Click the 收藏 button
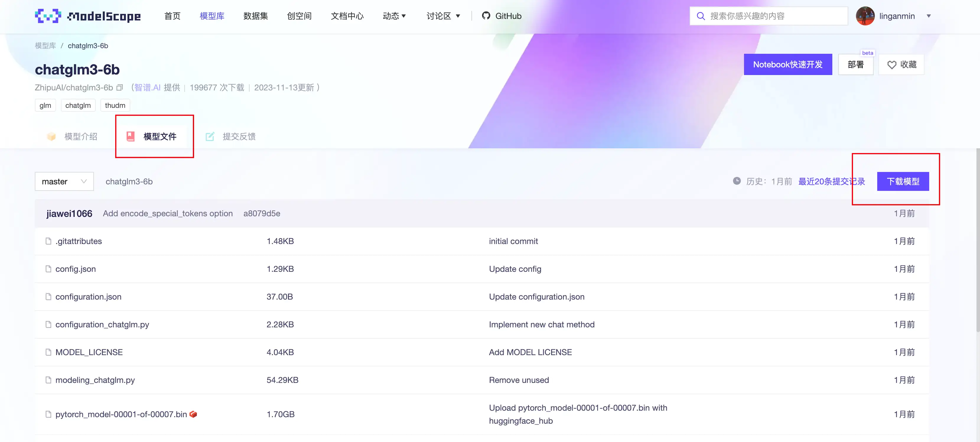 (x=902, y=64)
